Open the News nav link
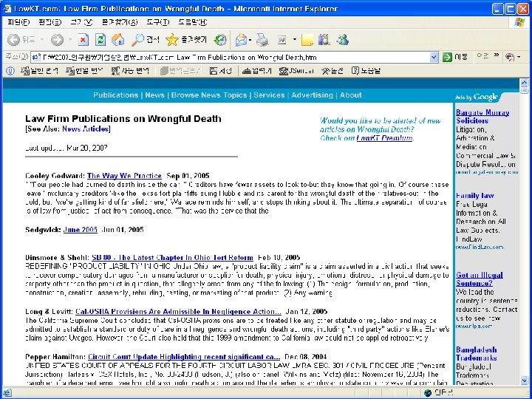Image resolution: width=532 pixels, height=399 pixels. pyautogui.click(x=154, y=95)
